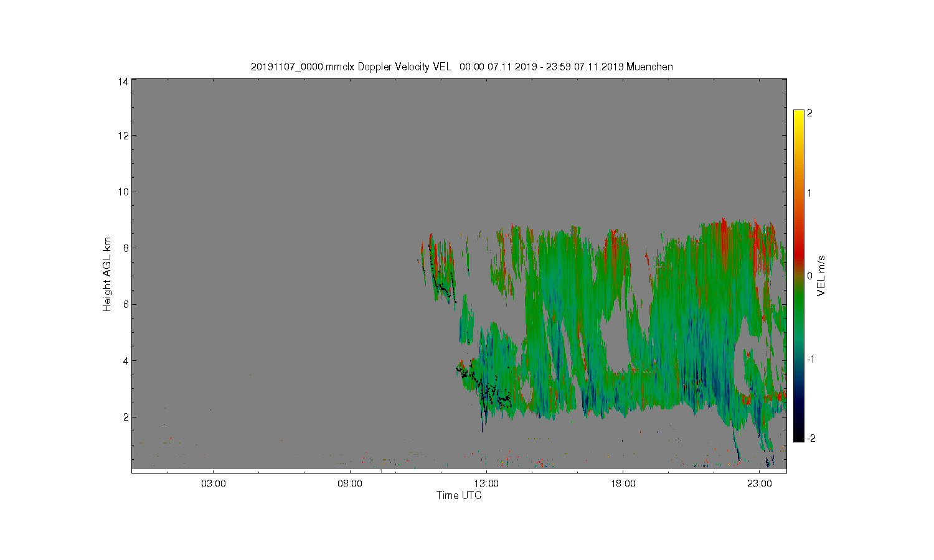Viewport: 934px width, 560px height.
Task: Click the colorbar tick label 1
Action: click(x=809, y=193)
